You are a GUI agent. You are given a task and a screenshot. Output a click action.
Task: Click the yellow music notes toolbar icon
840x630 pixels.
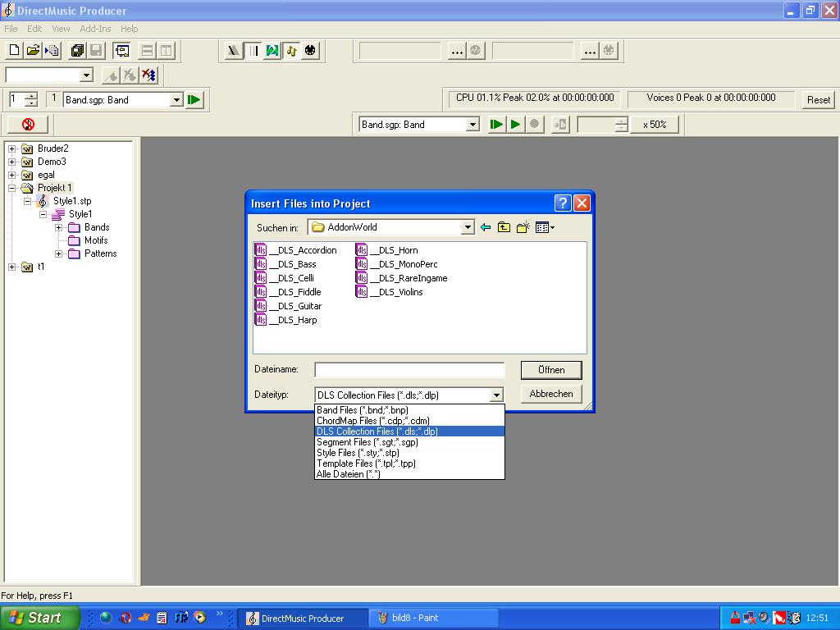coord(291,51)
